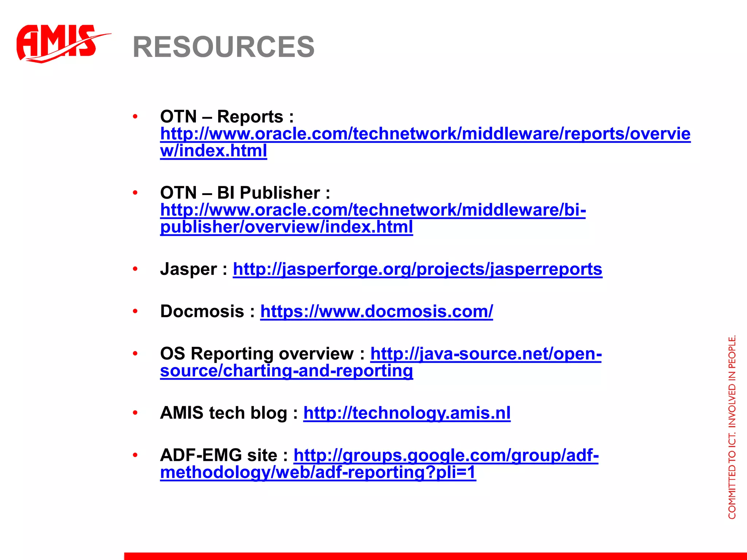The height and width of the screenshot is (560, 747).
Task: Click the 'ADF-EMG site :' label
Action: [224, 455]
